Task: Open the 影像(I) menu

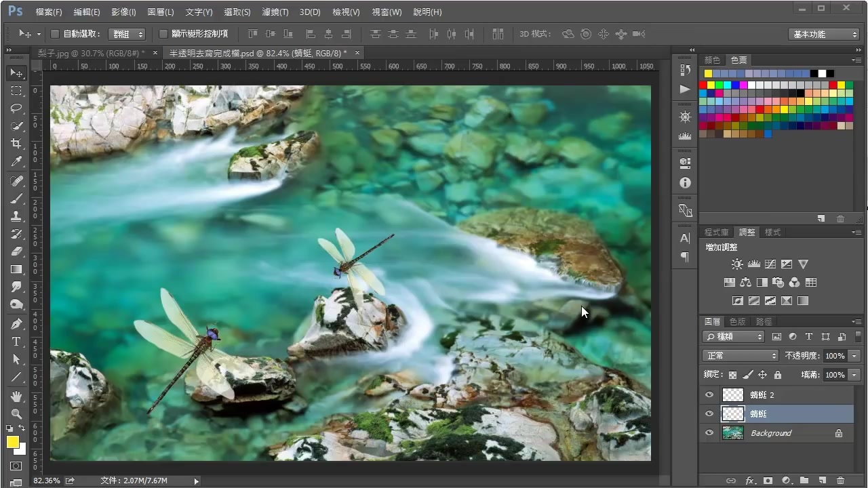Action: coord(123,12)
